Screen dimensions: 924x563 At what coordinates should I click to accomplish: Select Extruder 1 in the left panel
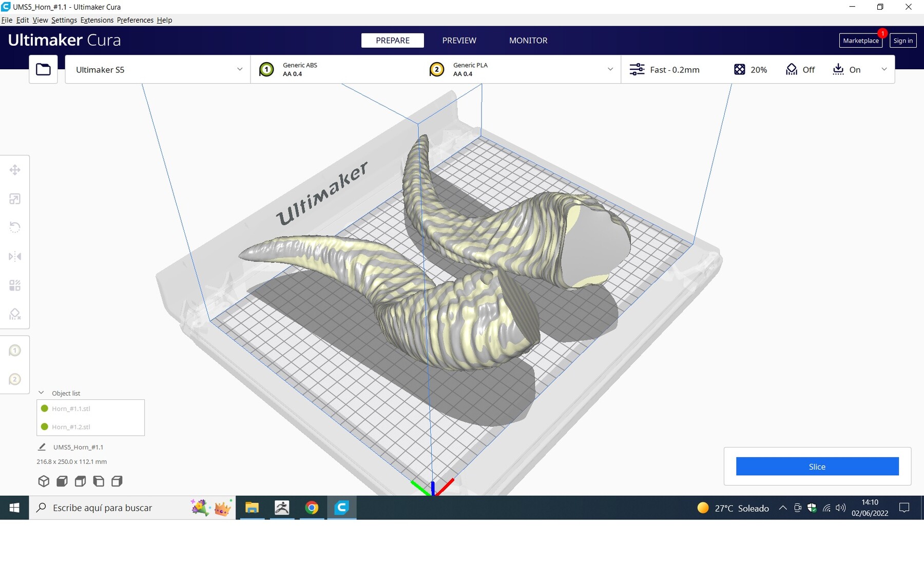point(15,350)
